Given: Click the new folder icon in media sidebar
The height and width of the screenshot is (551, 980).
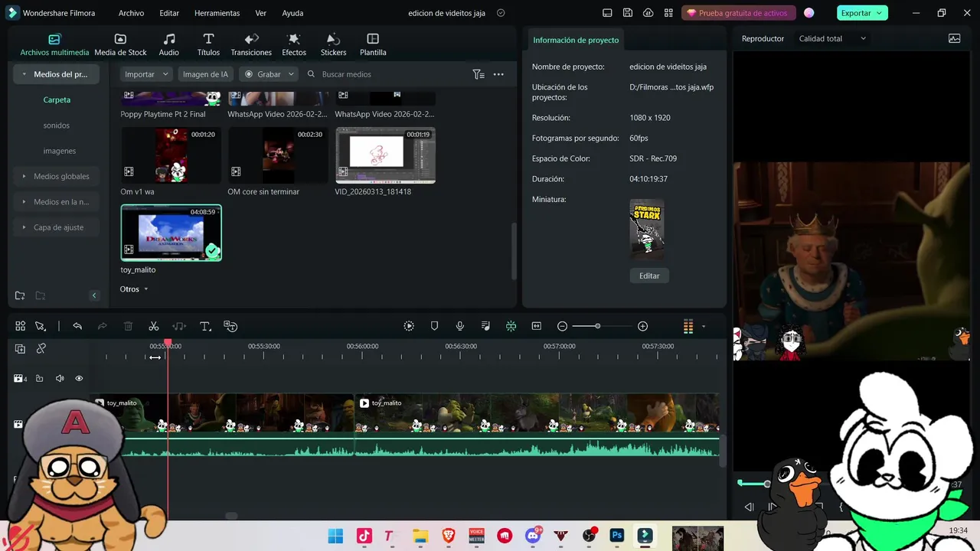Looking at the screenshot, I should pyautogui.click(x=20, y=295).
